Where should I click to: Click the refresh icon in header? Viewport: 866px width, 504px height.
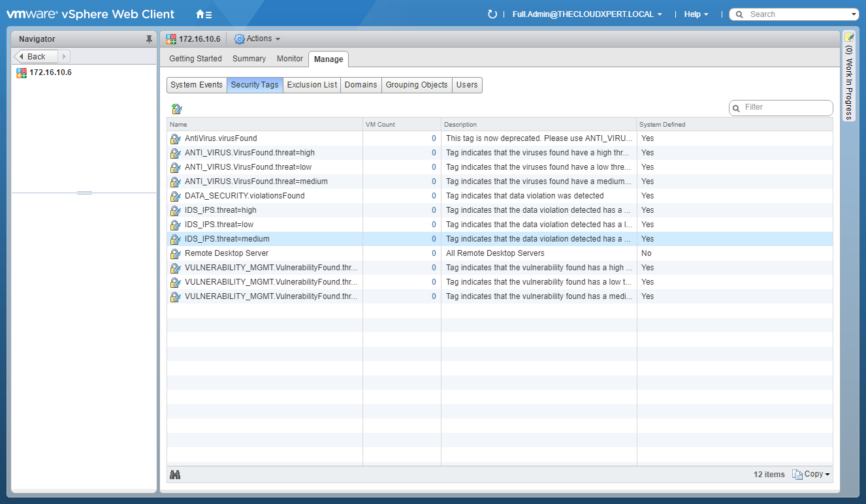coord(492,14)
